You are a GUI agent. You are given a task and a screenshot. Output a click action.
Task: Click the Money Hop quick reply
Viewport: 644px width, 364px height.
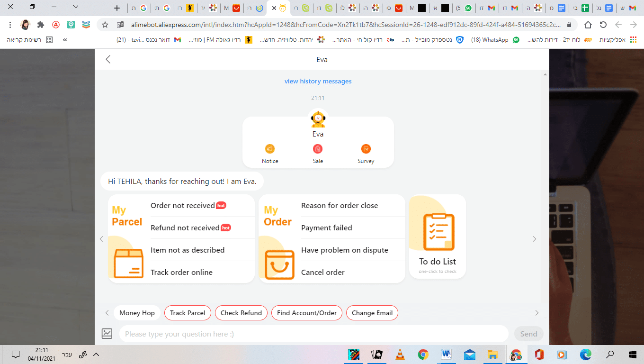tap(137, 313)
